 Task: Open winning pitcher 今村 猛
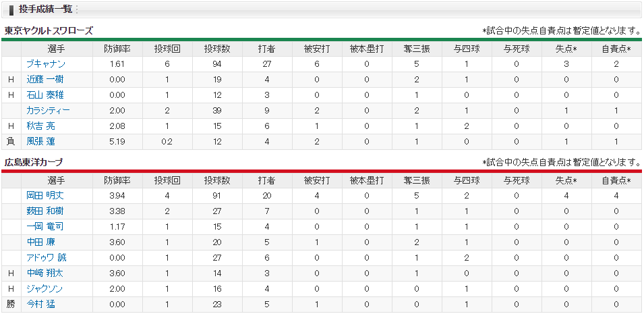(x=40, y=305)
